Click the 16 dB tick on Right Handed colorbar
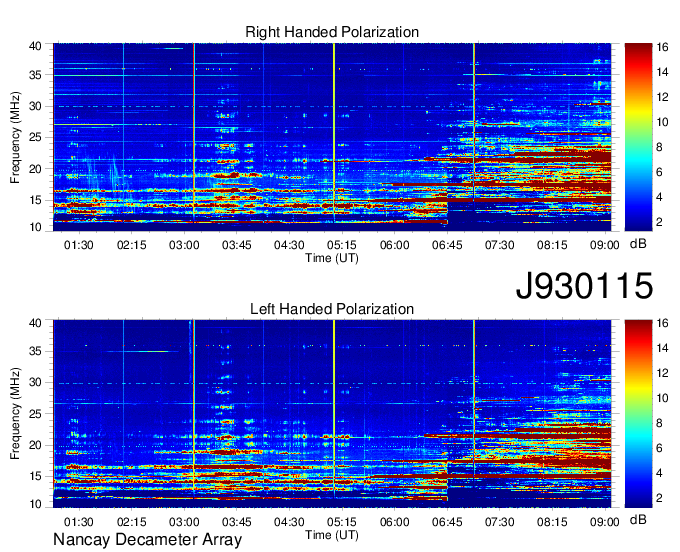 click(662, 47)
